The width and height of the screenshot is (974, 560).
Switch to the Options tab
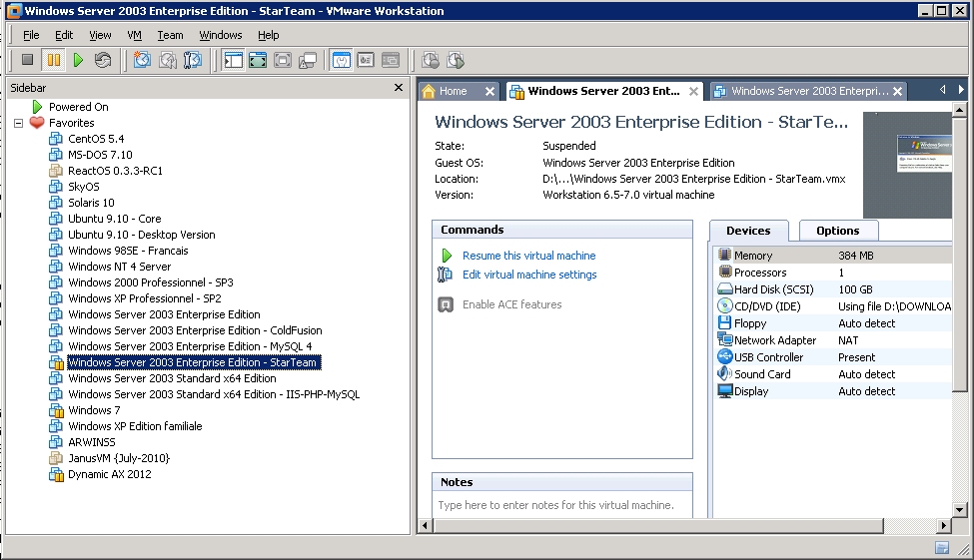(x=837, y=231)
